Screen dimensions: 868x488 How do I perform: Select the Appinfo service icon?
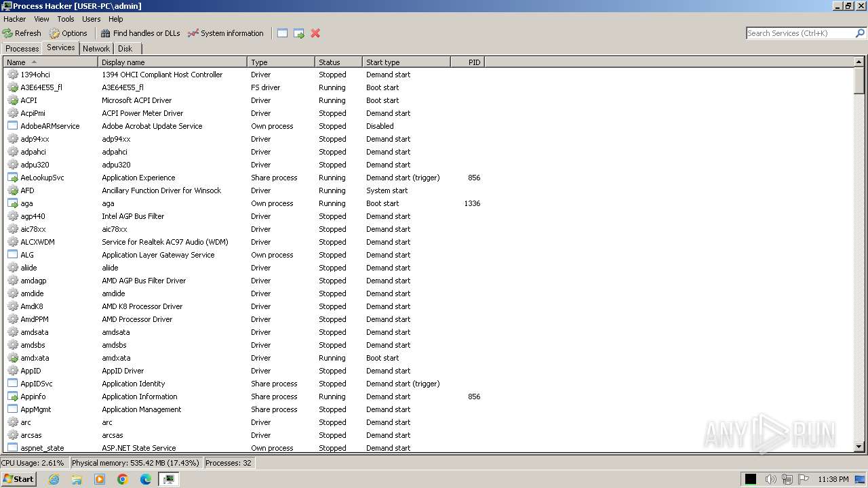(13, 396)
